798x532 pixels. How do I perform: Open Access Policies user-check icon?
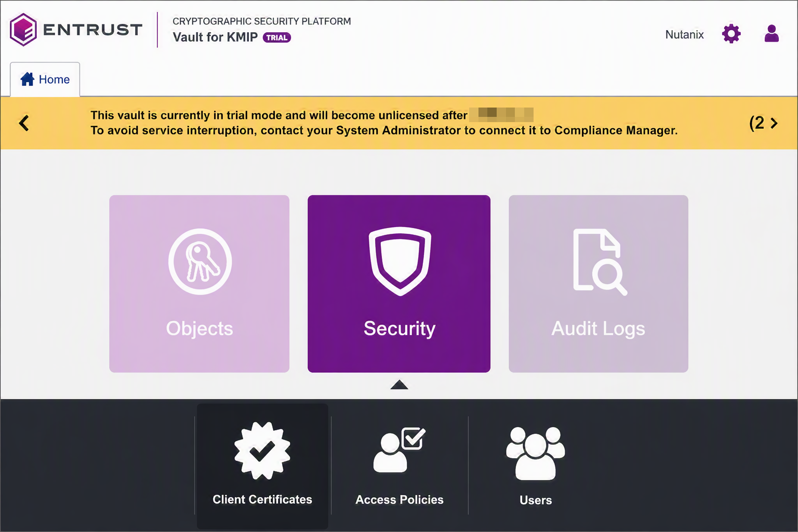tap(399, 450)
